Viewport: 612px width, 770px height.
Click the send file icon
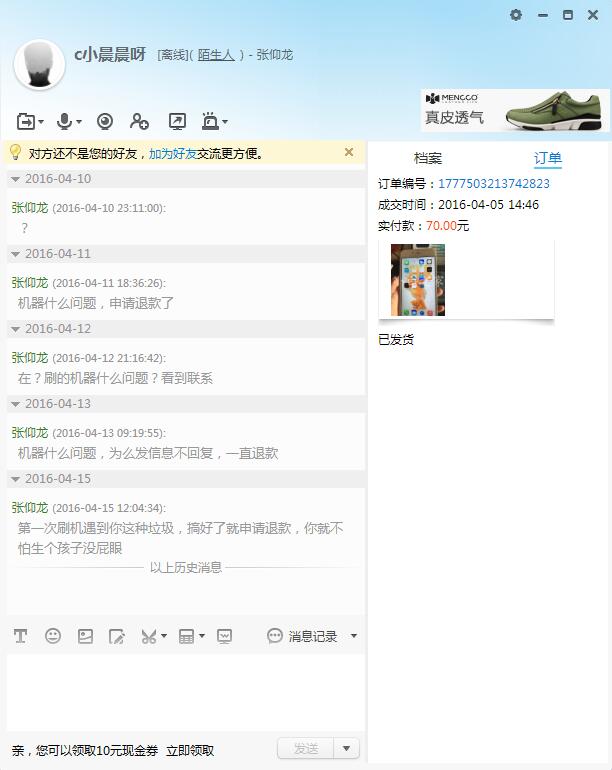[25, 121]
